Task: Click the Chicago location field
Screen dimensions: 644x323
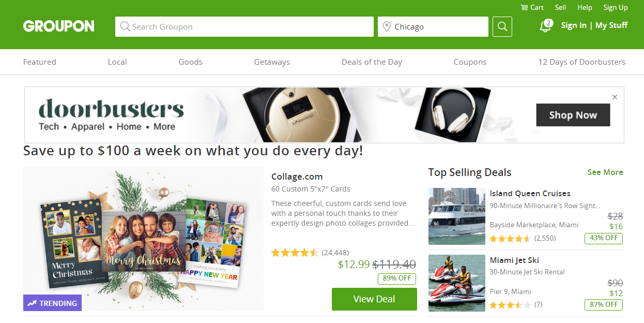Action: click(x=433, y=26)
